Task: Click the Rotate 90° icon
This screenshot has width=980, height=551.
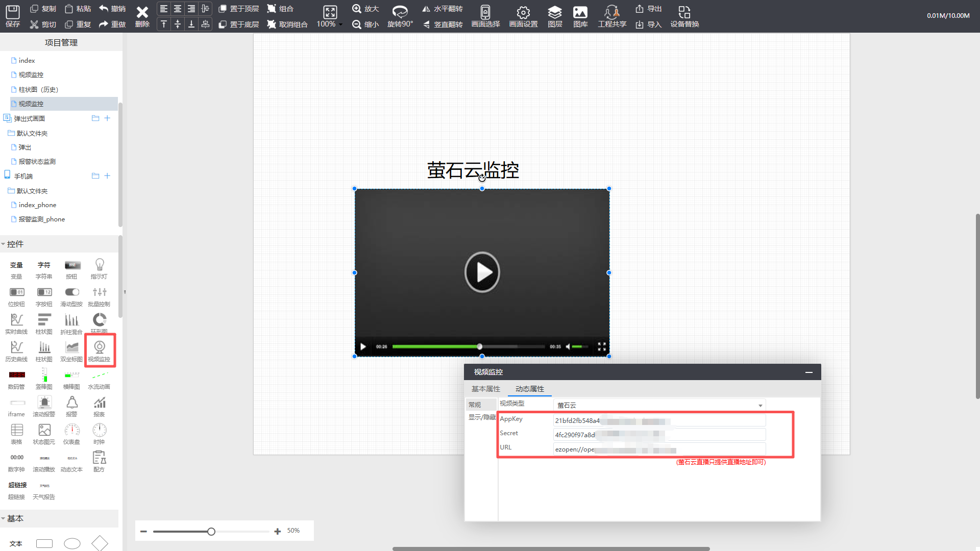Action: tap(400, 12)
